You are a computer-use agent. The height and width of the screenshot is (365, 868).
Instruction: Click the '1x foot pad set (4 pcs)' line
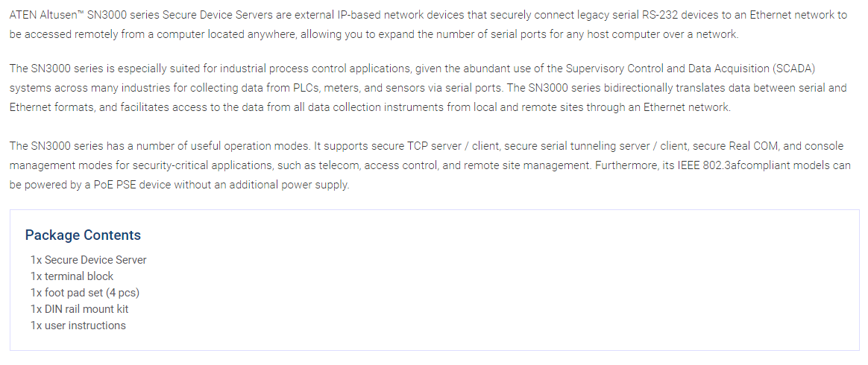pos(85,293)
